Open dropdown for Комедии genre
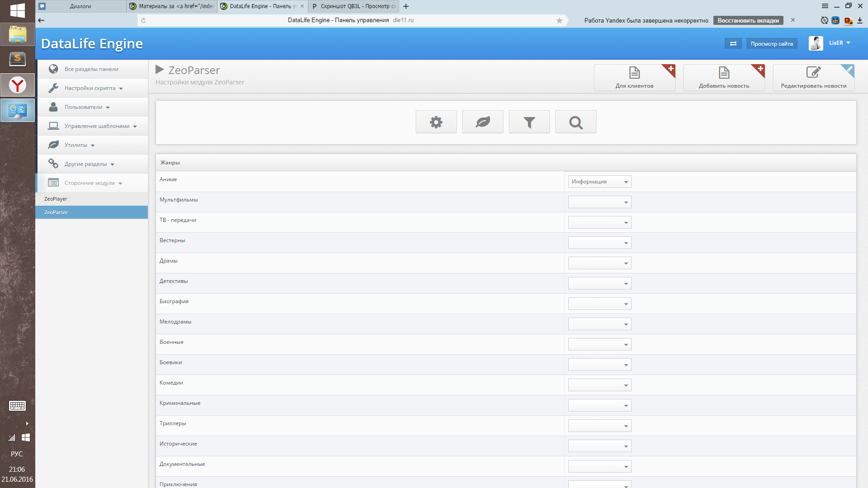 point(599,385)
